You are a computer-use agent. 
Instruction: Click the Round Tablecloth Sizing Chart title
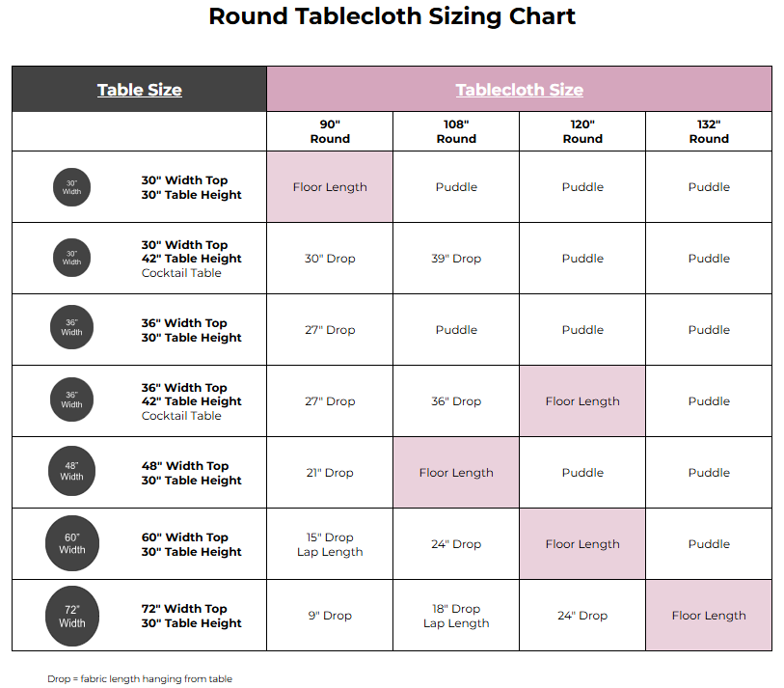(x=392, y=16)
